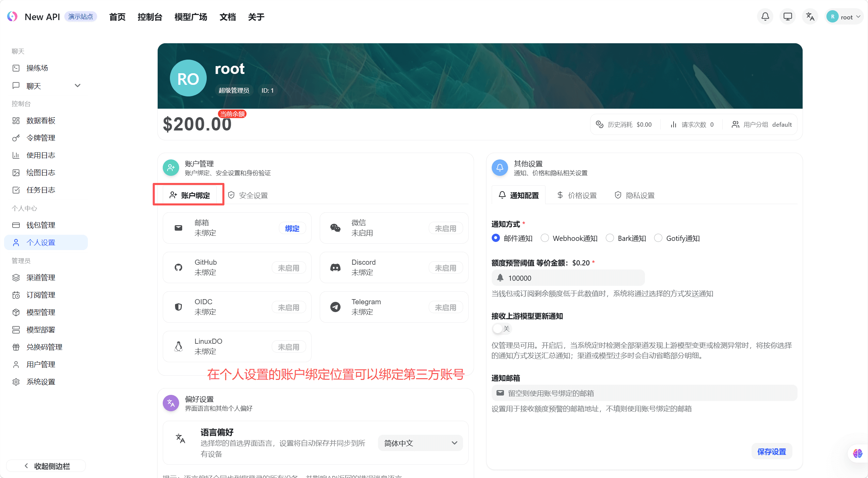Click the GitHub binding icon
This screenshot has height=478, width=868.
coord(178,267)
